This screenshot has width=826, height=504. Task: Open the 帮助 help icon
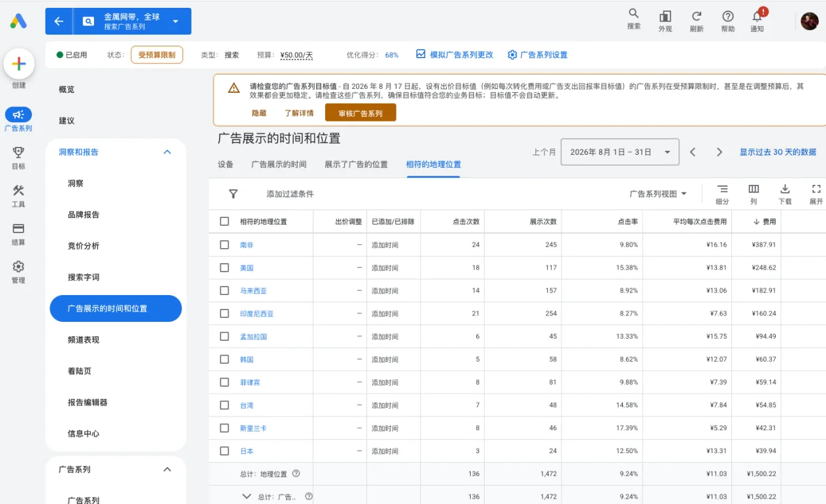(x=728, y=16)
